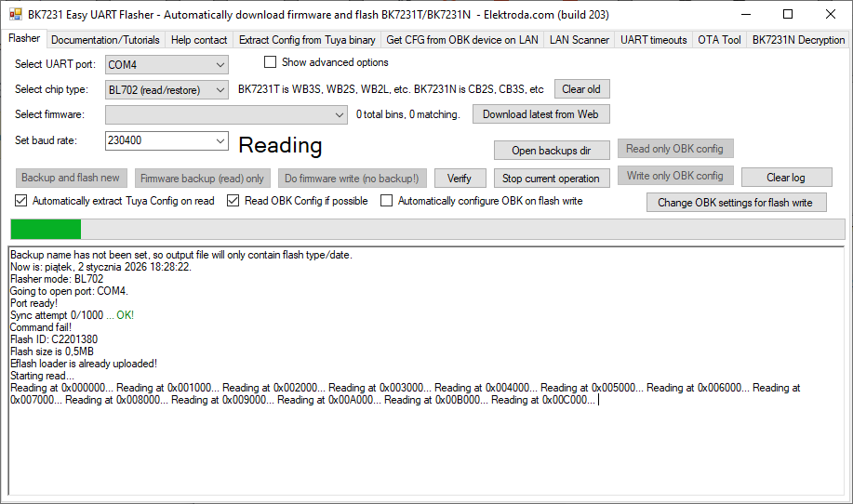The height and width of the screenshot is (504, 853).
Task: Open Get CFG from OBK device on LAN tab
Action: (x=462, y=40)
